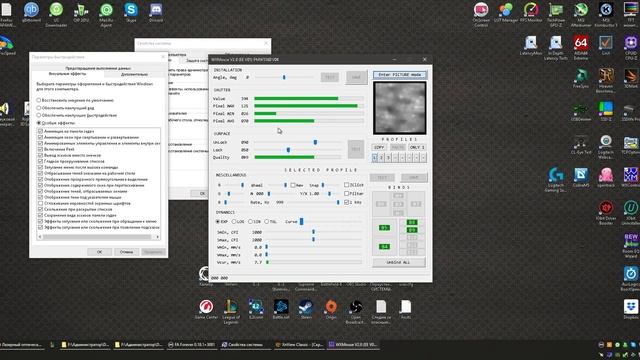Open the Dropbox desktop icon
The width and height of the screenshot is (640, 360).
click(631, 309)
